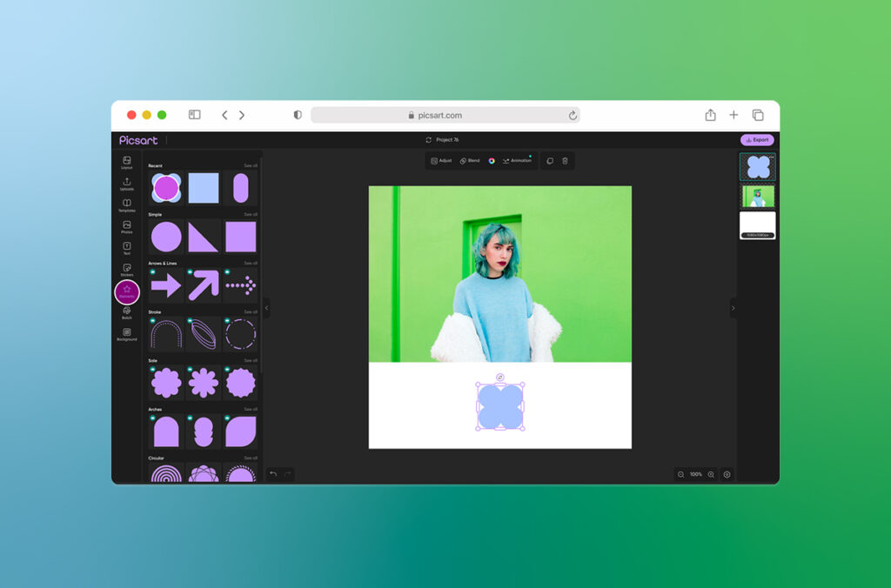Screen dimensions: 891x588
Task: Expand the layers panel using the right chevron
Action: (733, 308)
